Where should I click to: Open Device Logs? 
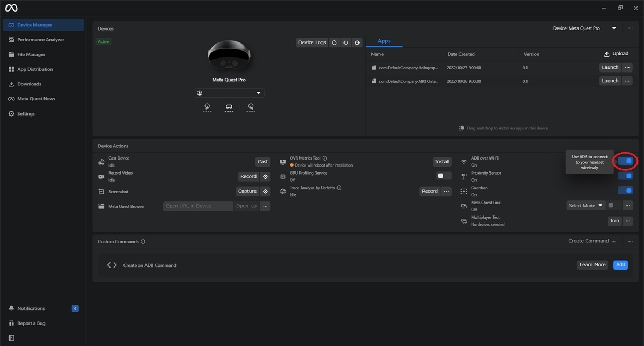[x=312, y=42]
